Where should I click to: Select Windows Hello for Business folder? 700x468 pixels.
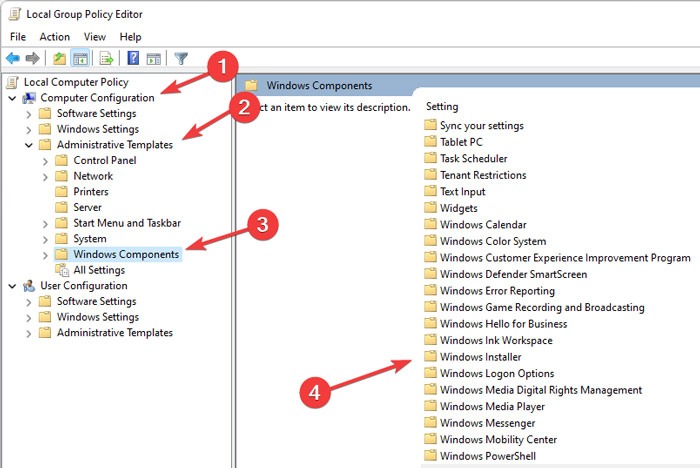pos(504,324)
